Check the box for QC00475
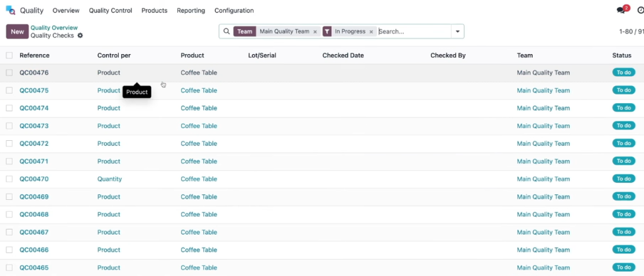 coord(9,91)
